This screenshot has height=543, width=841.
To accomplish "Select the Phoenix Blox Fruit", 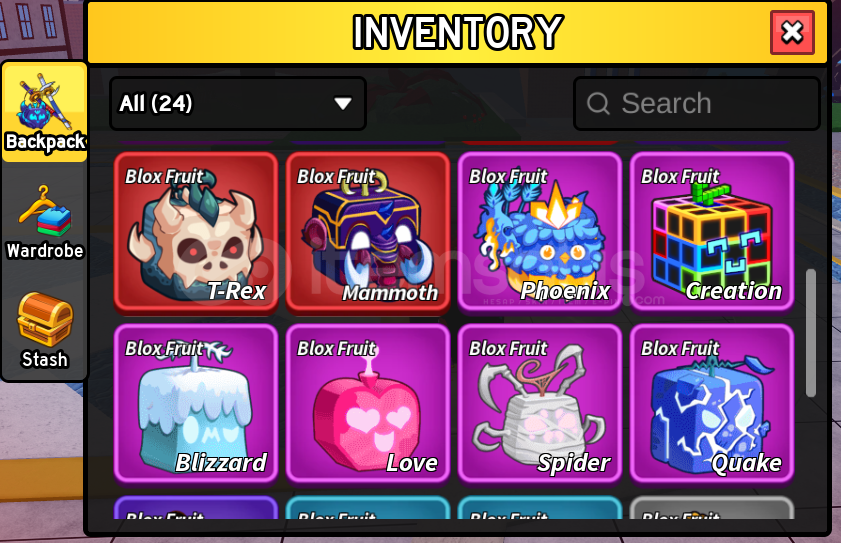I will tap(540, 232).
